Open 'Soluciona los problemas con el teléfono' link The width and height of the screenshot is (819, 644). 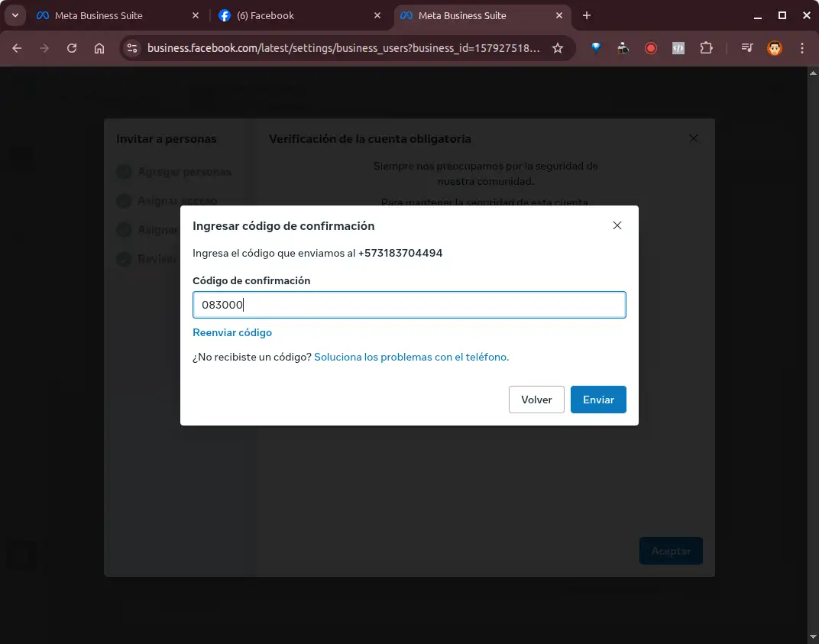[x=411, y=357]
